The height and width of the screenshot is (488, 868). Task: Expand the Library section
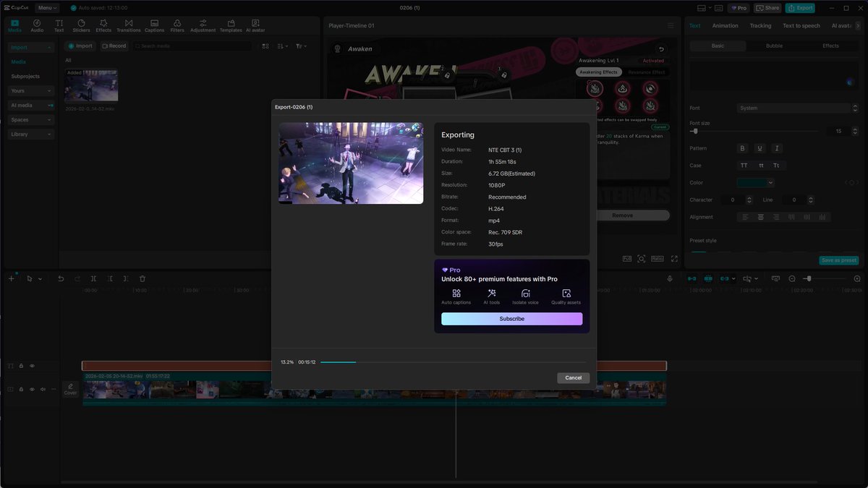point(31,134)
